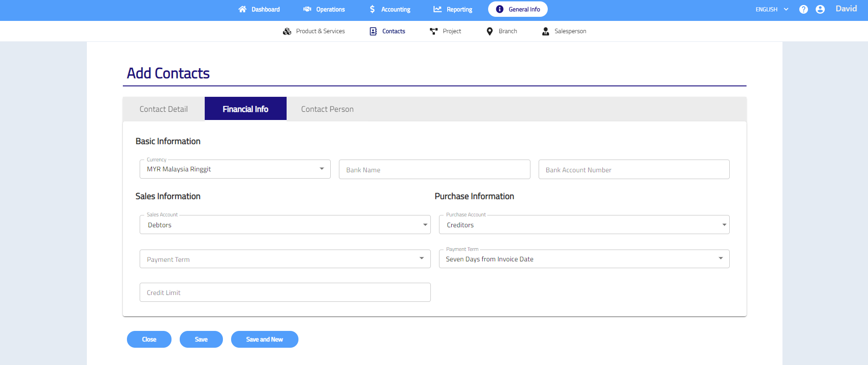Open help via question mark icon
This screenshot has width=868, height=365.
(803, 9)
